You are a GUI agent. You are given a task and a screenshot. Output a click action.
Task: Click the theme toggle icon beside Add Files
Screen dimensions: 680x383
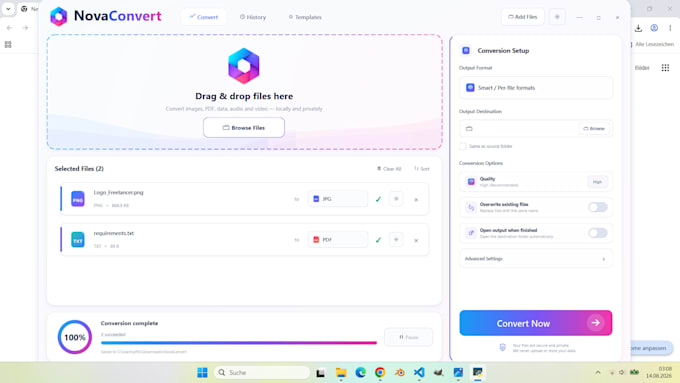[x=557, y=17]
